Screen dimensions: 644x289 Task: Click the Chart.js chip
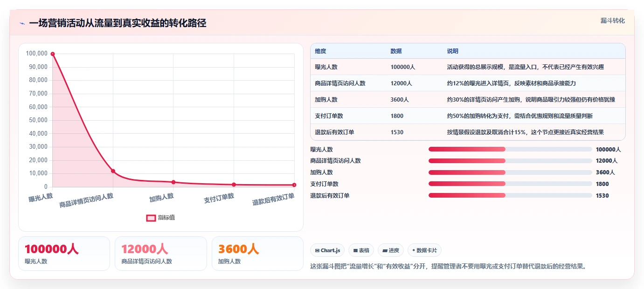pyautogui.click(x=327, y=250)
